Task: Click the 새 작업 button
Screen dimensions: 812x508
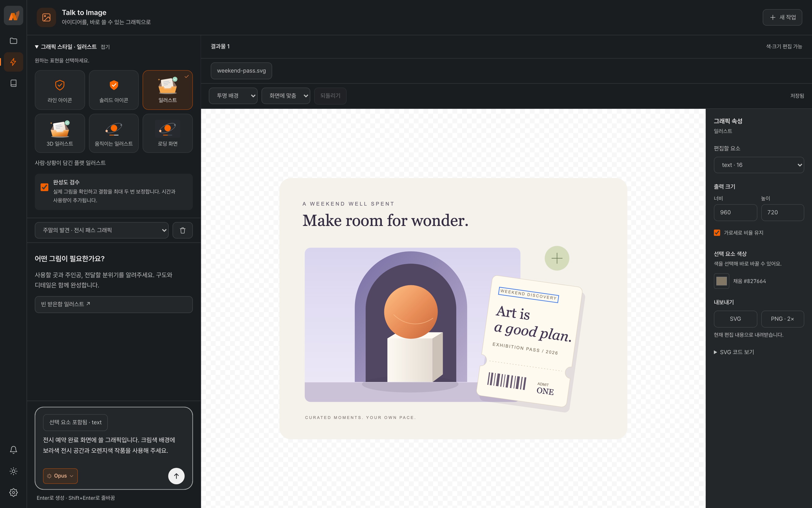Action: [x=782, y=17]
